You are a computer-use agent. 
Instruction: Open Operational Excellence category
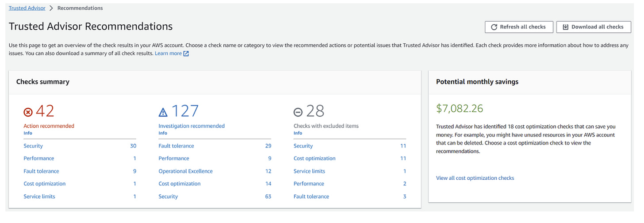click(186, 171)
